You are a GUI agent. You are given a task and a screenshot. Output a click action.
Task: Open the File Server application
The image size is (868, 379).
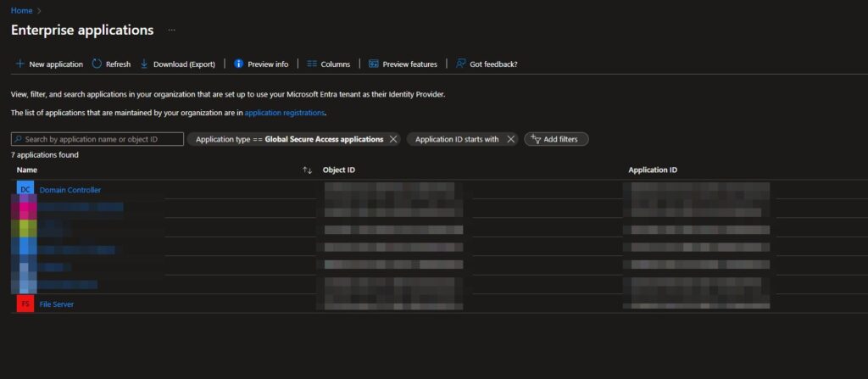click(57, 304)
